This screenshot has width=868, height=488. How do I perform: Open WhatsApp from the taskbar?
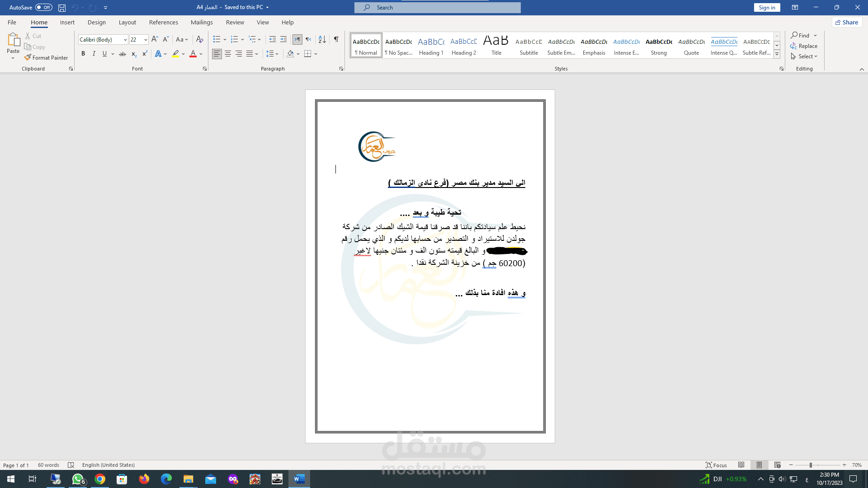(78, 479)
